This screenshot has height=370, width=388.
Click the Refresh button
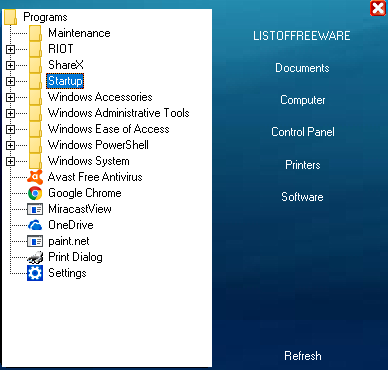(303, 356)
